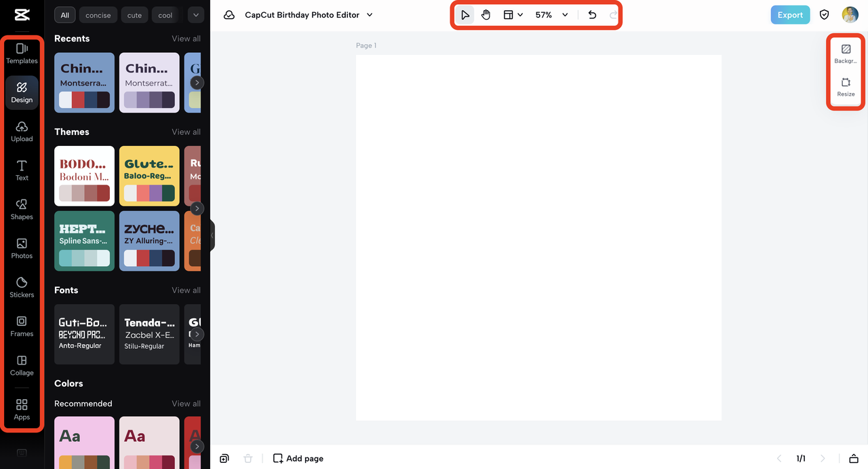Image resolution: width=868 pixels, height=469 pixels.
Task: Open the Templates panel
Action: [x=22, y=53]
